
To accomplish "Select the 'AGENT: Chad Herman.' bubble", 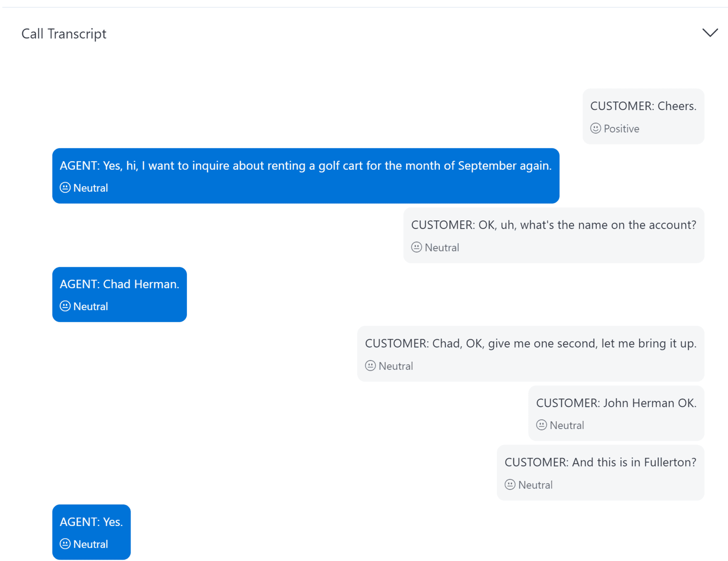I will point(119,284).
